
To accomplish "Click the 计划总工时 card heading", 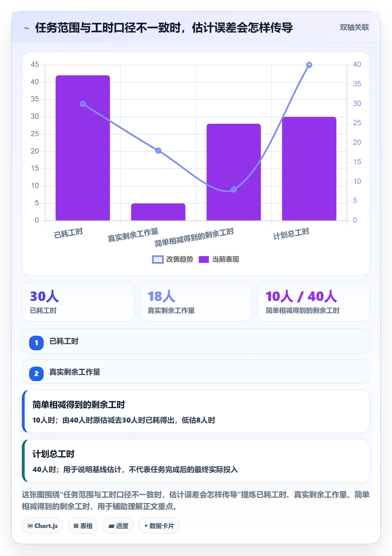I will 53,454.
